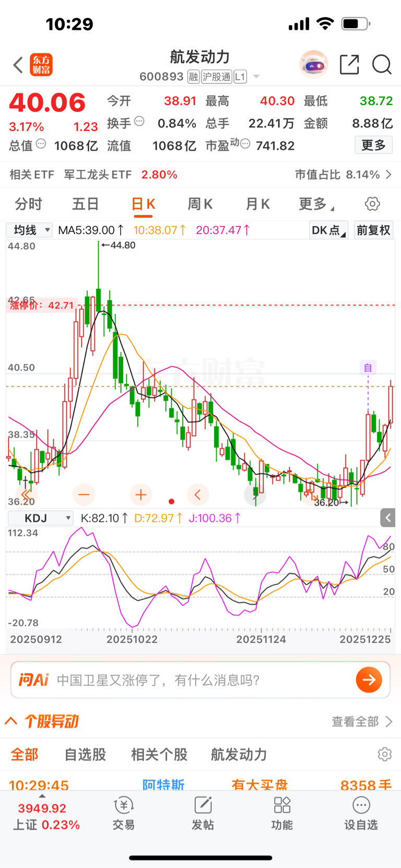
Task: Open 军工龙头ETF link
Action: (x=98, y=174)
